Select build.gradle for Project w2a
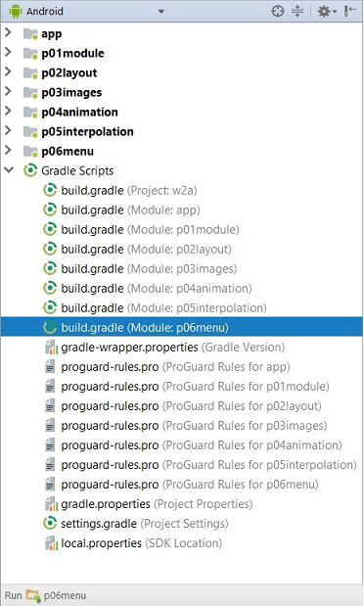This screenshot has width=364, height=606. click(129, 191)
